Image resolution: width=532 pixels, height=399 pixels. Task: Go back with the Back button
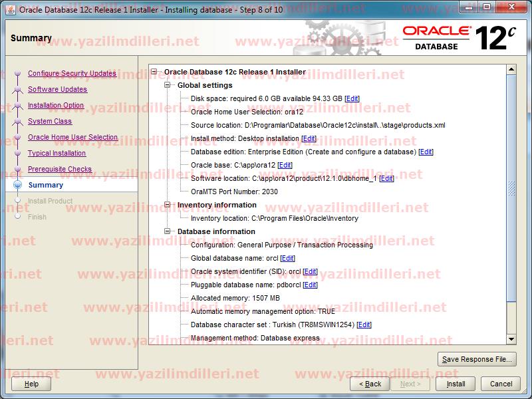tap(370, 384)
